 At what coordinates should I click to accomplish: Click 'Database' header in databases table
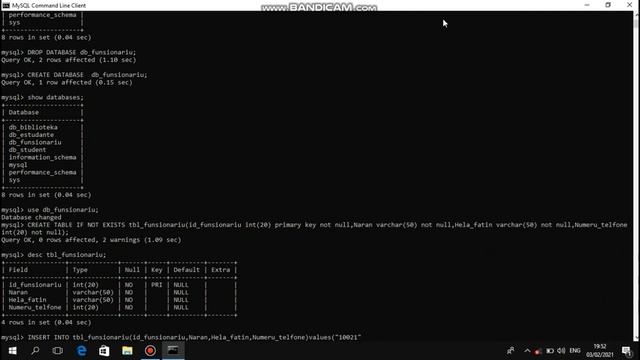click(24, 112)
